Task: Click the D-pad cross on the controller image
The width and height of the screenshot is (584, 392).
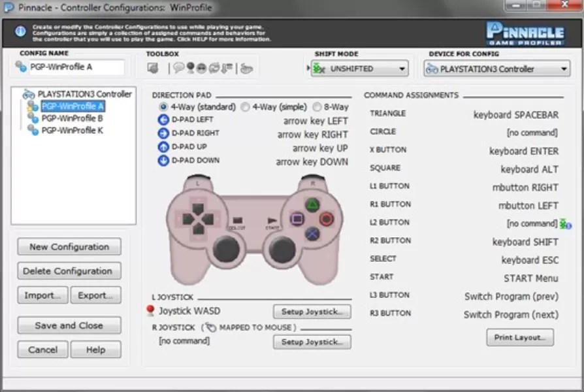Action: pyautogui.click(x=198, y=219)
